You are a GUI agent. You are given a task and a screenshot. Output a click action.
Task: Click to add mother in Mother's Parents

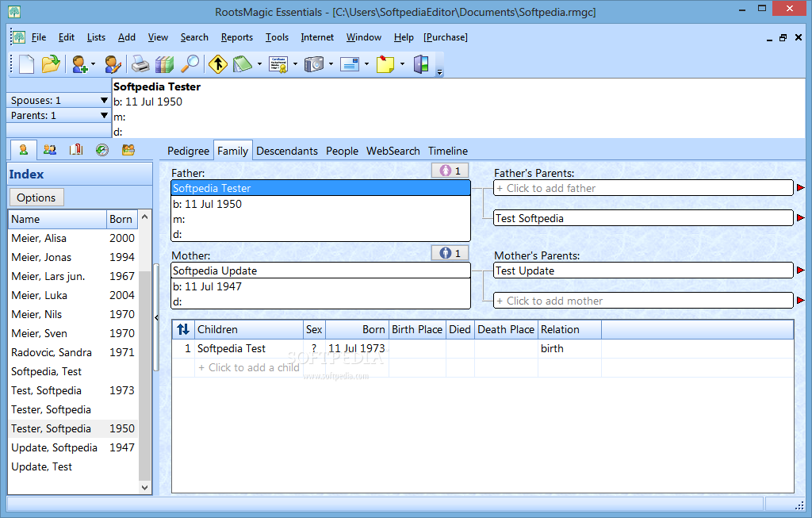click(x=643, y=301)
